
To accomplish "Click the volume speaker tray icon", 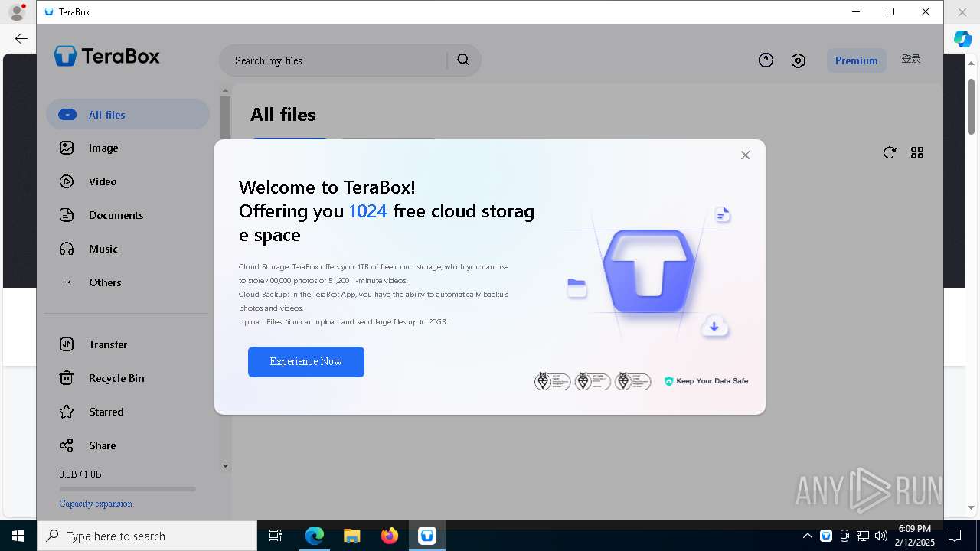I will coord(881,536).
